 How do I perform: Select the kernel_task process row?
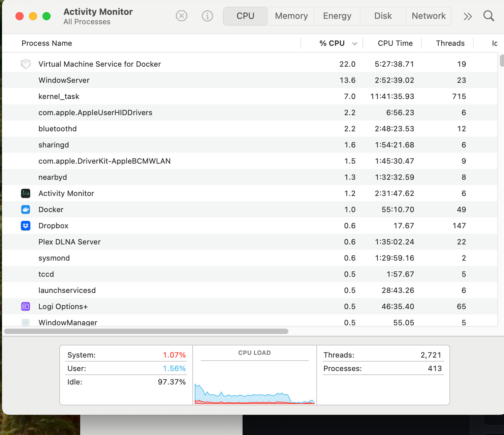250,96
